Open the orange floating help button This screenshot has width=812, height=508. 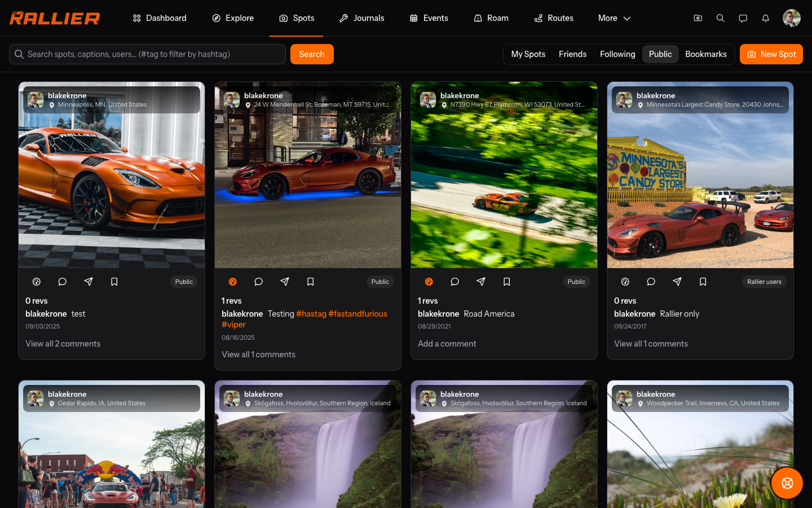[x=787, y=483]
